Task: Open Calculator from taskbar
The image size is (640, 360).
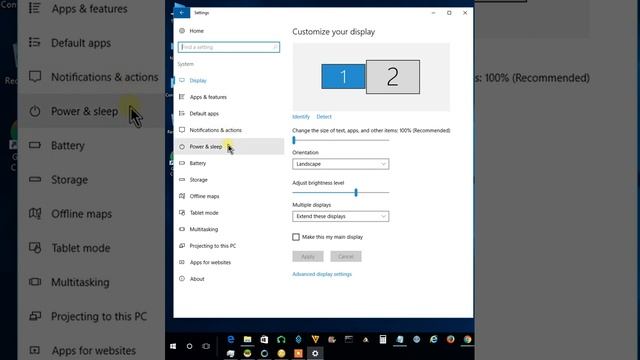Action: pyautogui.click(x=382, y=339)
